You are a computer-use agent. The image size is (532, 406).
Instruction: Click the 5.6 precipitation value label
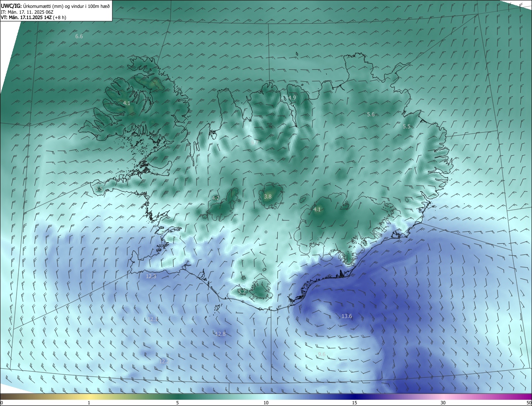tap(371, 115)
